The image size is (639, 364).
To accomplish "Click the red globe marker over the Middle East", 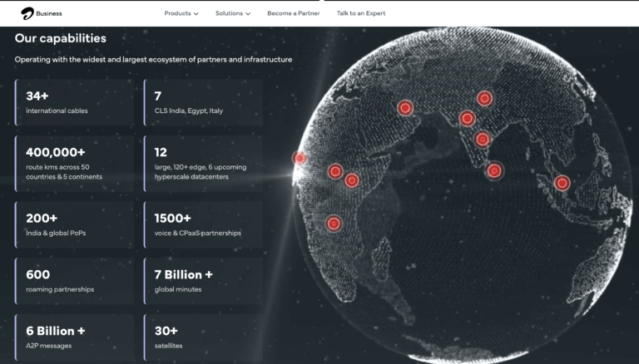I will (x=405, y=108).
